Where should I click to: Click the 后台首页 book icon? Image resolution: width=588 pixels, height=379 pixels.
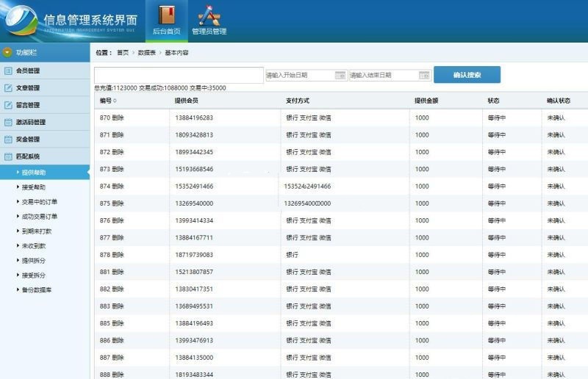pyautogui.click(x=166, y=15)
